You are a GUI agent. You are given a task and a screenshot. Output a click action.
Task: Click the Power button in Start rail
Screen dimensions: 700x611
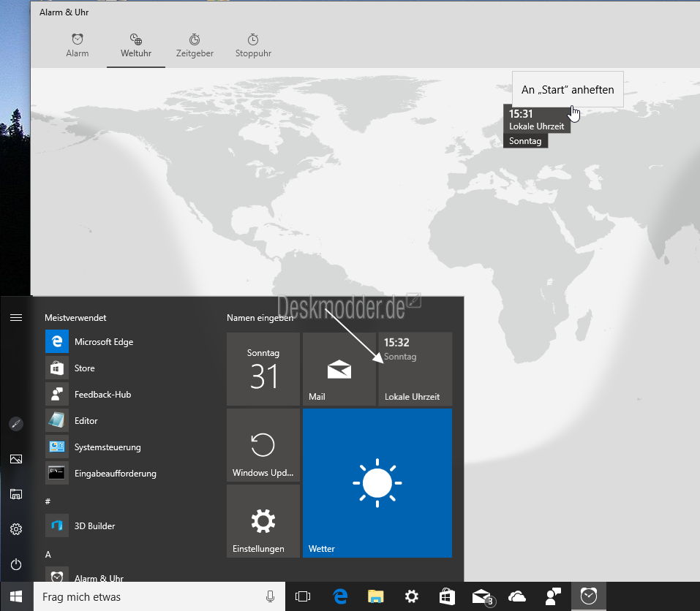pos(16,564)
